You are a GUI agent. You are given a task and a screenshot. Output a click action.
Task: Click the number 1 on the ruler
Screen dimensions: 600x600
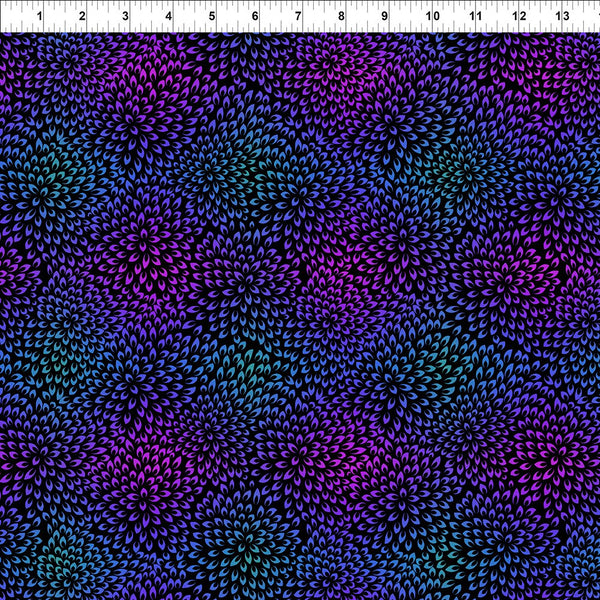[38, 17]
